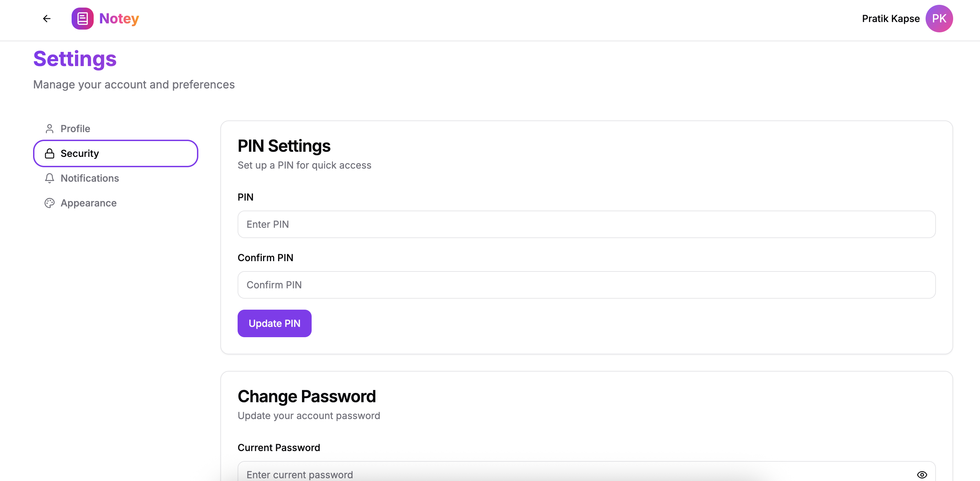Click the current password input field
The height and width of the screenshot is (481, 980).
[571, 473]
